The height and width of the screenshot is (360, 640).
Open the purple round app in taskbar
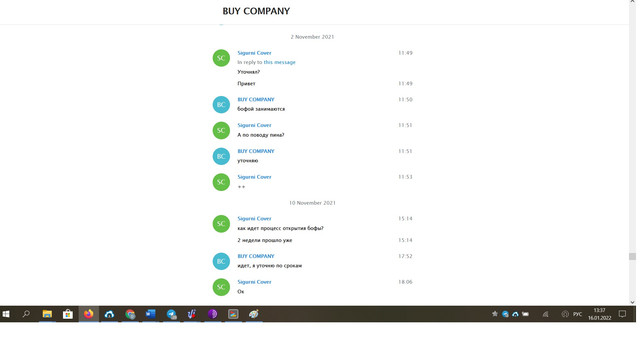pyautogui.click(x=213, y=314)
